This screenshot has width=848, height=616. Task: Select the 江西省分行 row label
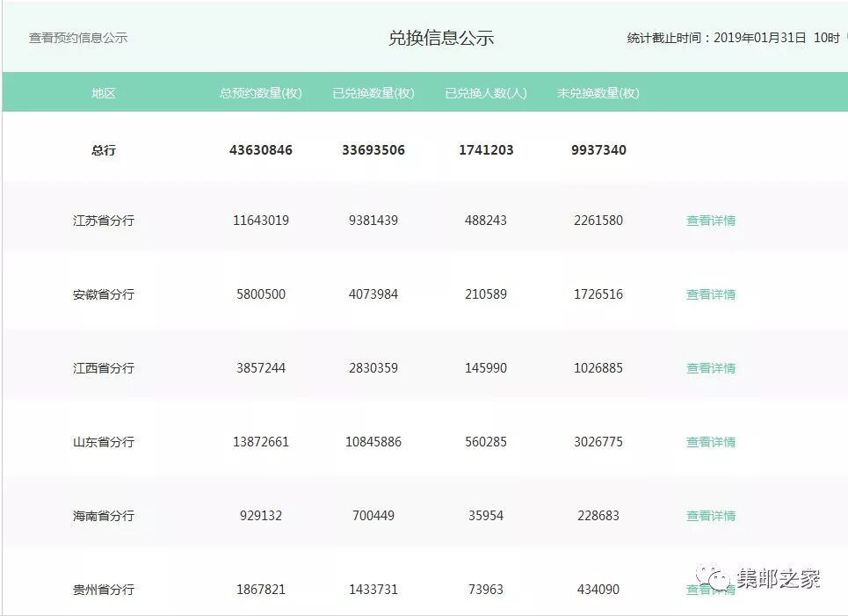point(104,368)
